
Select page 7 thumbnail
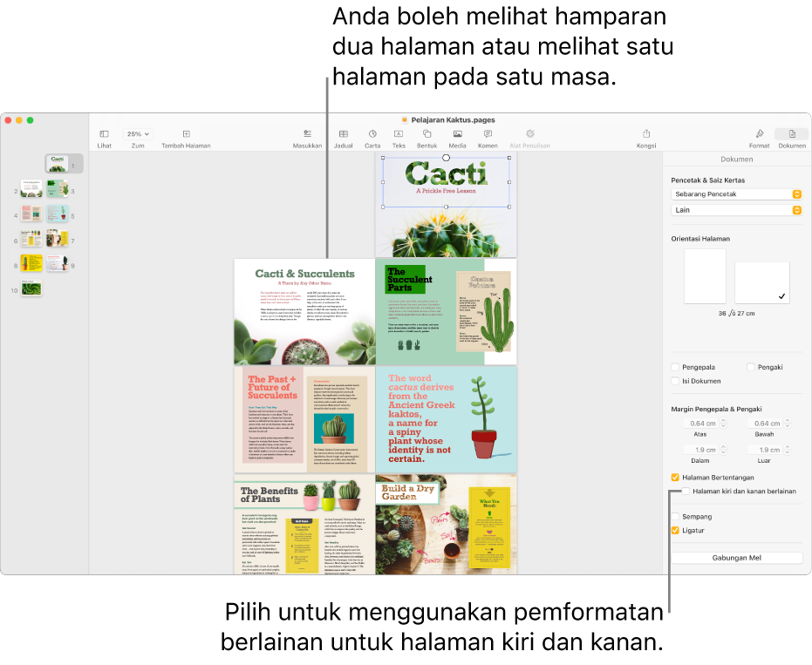(x=57, y=239)
